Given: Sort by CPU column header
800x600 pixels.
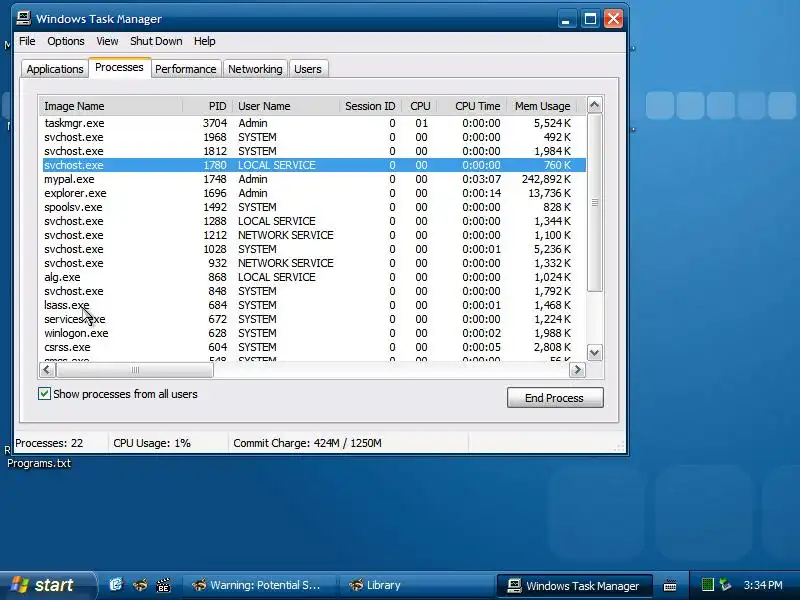Looking at the screenshot, I should [x=420, y=106].
